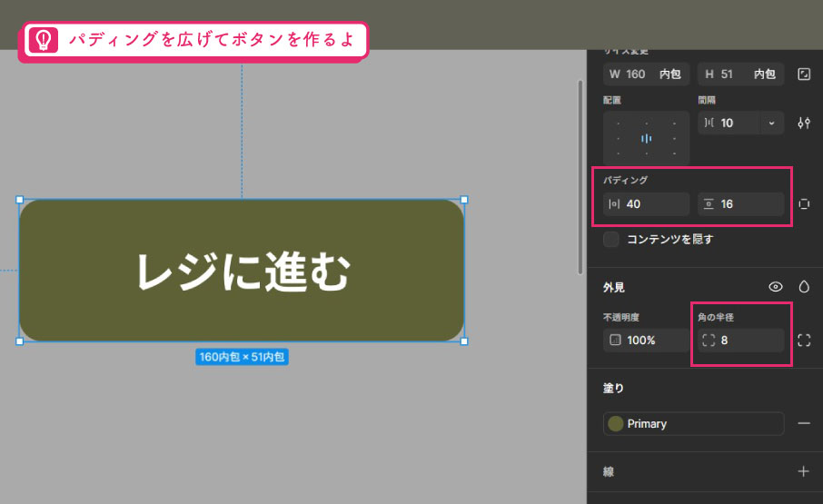
Task: Click the bottom-left selection handle
Action: tap(20, 341)
